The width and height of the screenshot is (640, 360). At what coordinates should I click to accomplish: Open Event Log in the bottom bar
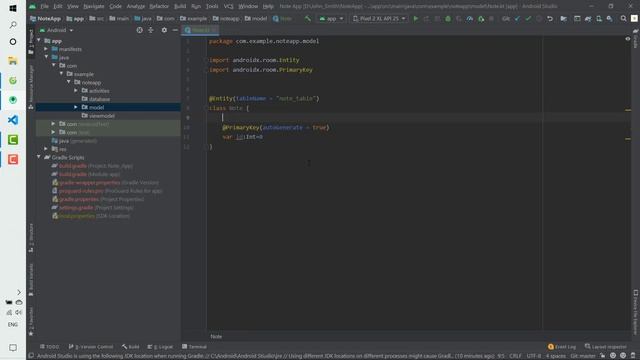562,347
